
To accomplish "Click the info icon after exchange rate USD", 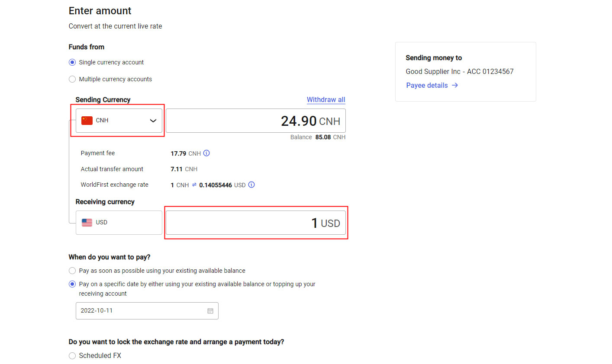I will pos(251,185).
